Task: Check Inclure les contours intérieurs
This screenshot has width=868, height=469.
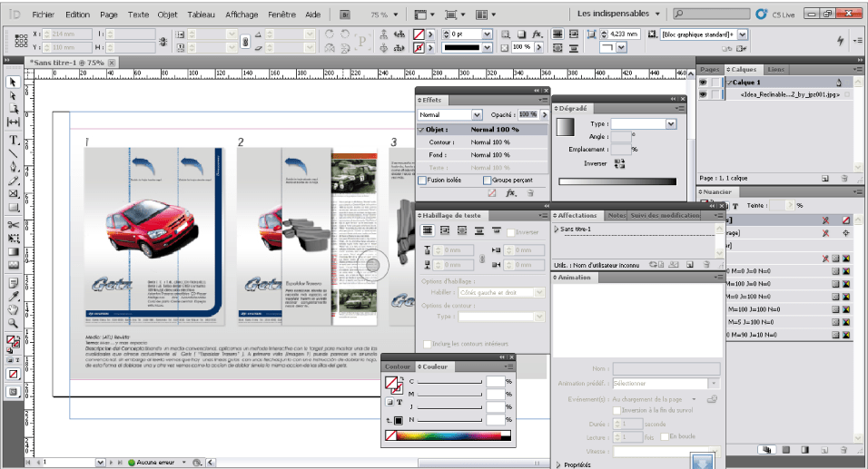Action: pyautogui.click(x=427, y=344)
